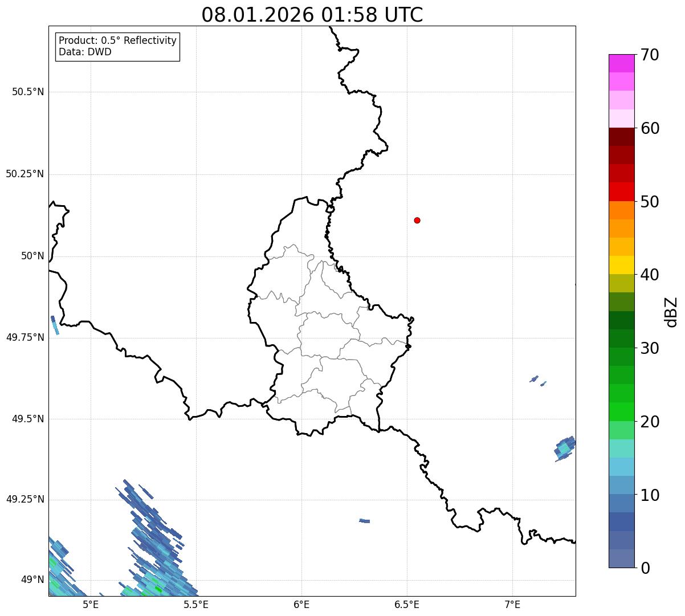The image size is (685, 616).
Task: Click the 50.25°N latitude label
Action: click(25, 174)
